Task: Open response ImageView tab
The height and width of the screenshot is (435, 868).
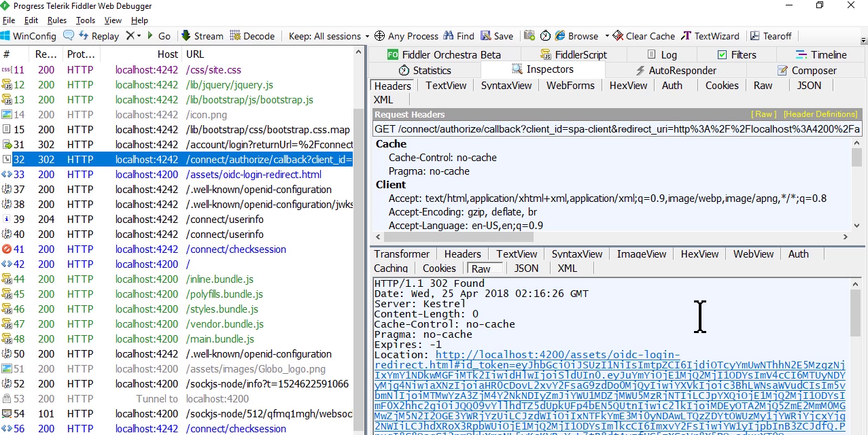Action: click(641, 254)
